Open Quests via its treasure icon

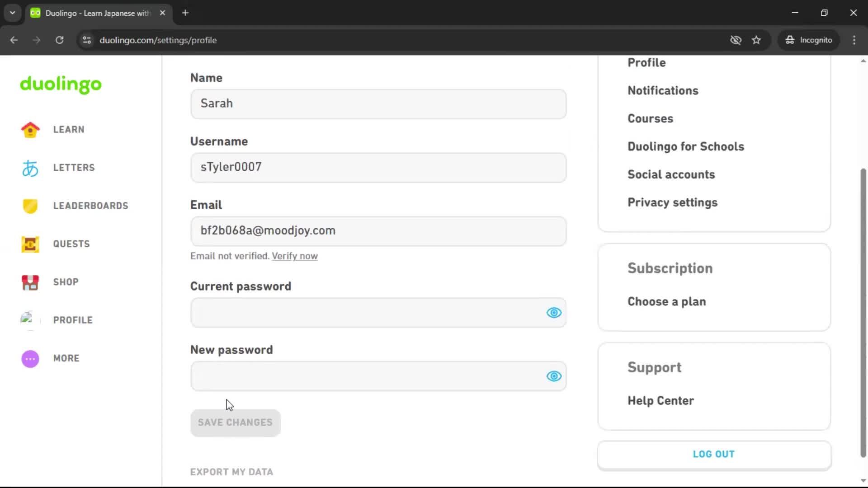(x=30, y=244)
